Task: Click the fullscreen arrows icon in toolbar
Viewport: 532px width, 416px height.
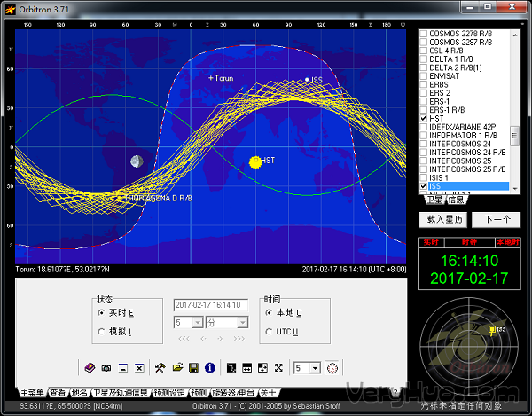Action: pos(278,367)
